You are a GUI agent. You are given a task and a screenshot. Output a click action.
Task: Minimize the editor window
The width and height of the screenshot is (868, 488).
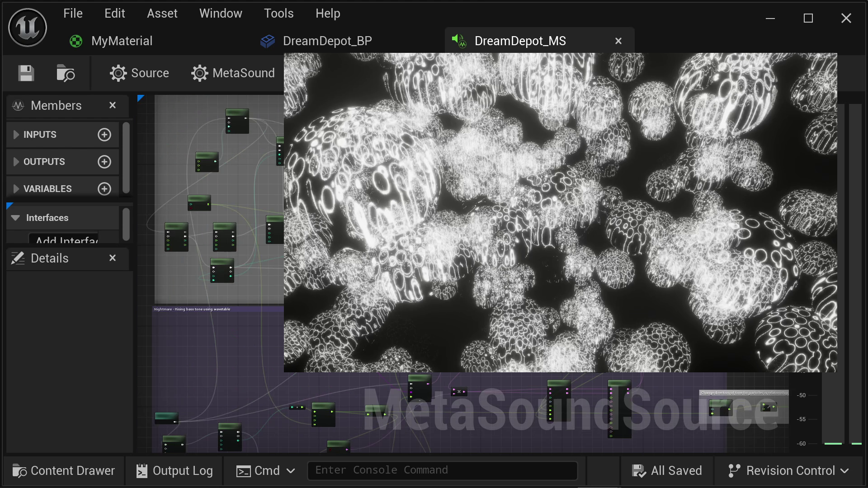(x=770, y=19)
